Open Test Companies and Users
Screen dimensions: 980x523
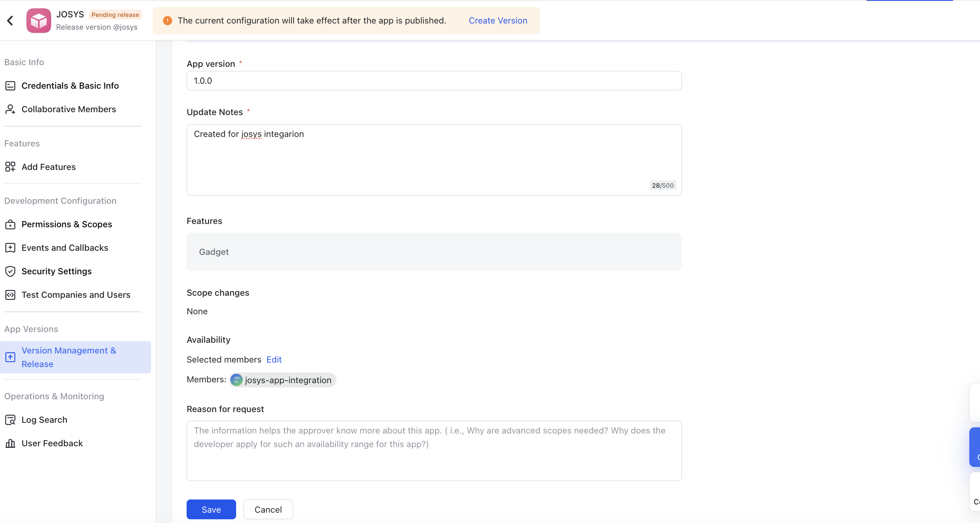pyautogui.click(x=76, y=295)
